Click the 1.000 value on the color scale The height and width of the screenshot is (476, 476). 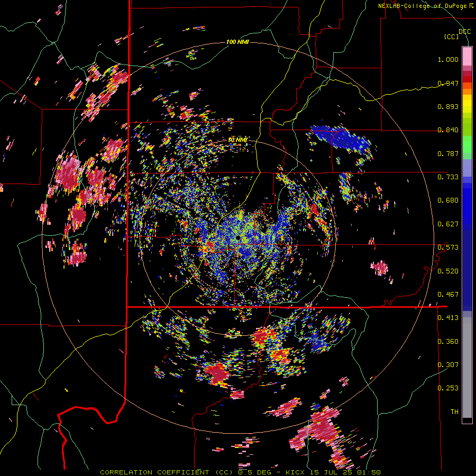448,59
